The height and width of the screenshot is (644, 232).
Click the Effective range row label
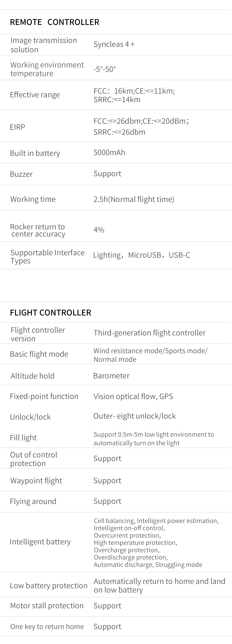point(35,95)
